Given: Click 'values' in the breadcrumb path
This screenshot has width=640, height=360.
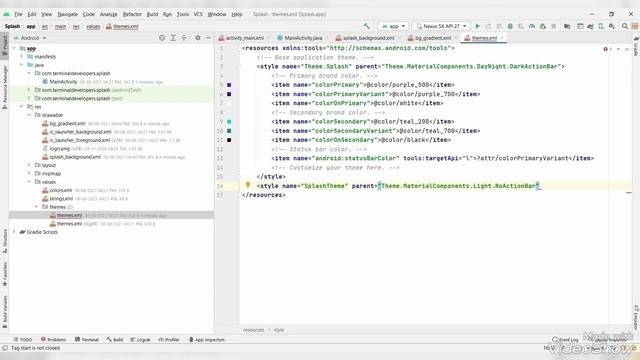Looking at the screenshot, I should [93, 27].
